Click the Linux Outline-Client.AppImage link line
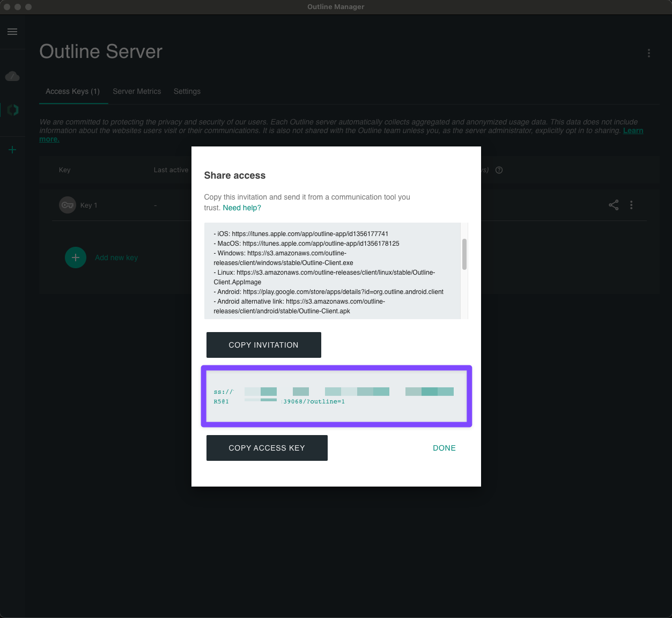Viewport: 672px width, 618px height. click(x=324, y=277)
